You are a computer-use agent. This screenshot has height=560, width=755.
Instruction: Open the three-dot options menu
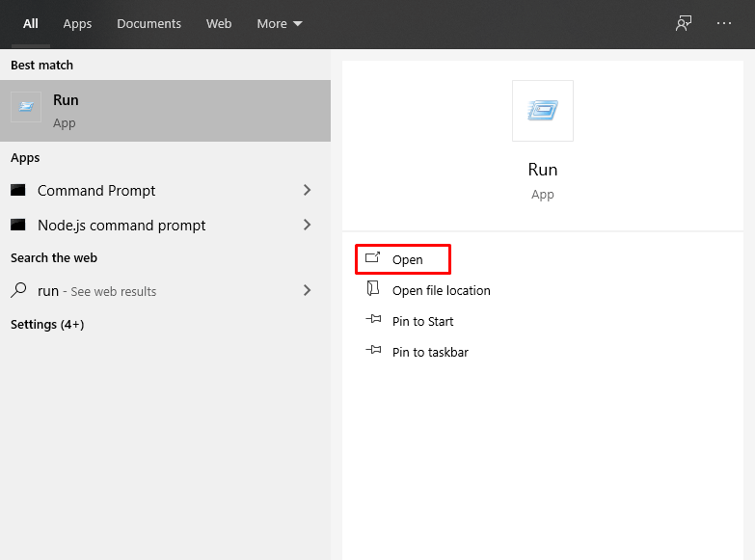click(x=724, y=23)
